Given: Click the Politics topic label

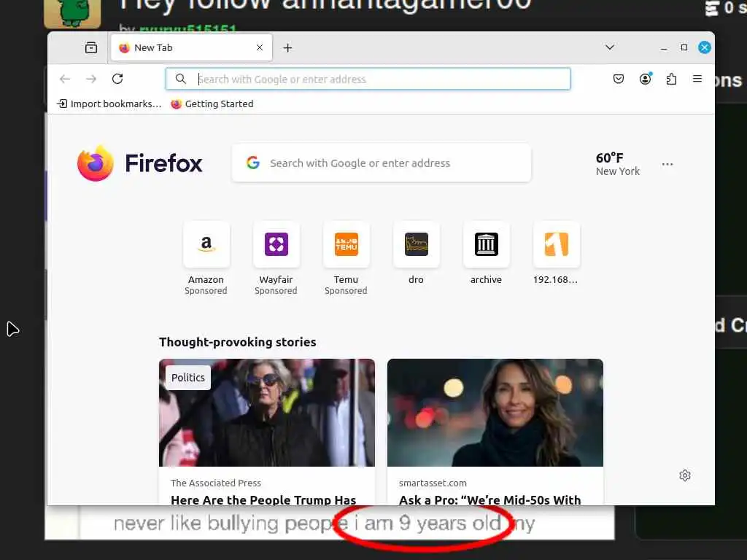Looking at the screenshot, I should (x=188, y=378).
